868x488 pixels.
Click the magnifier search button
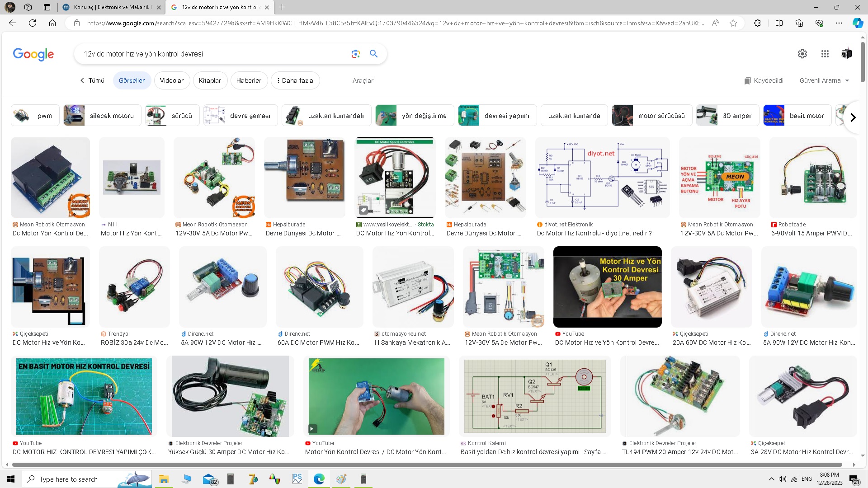[373, 54]
